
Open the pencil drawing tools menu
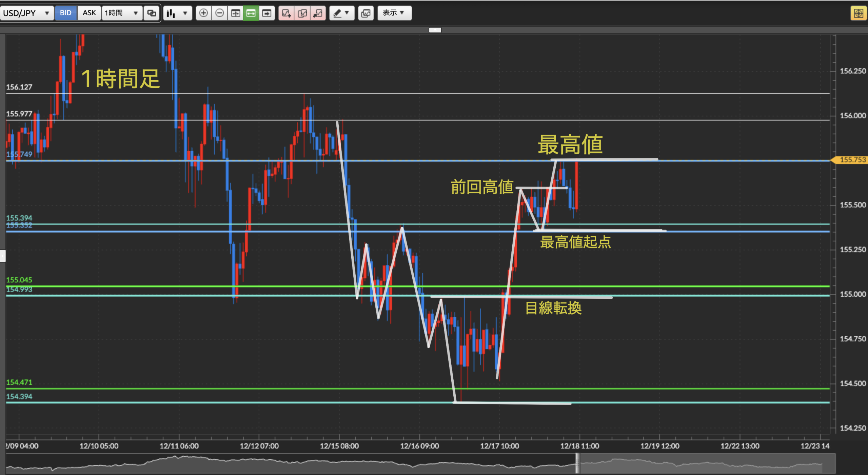tap(341, 13)
